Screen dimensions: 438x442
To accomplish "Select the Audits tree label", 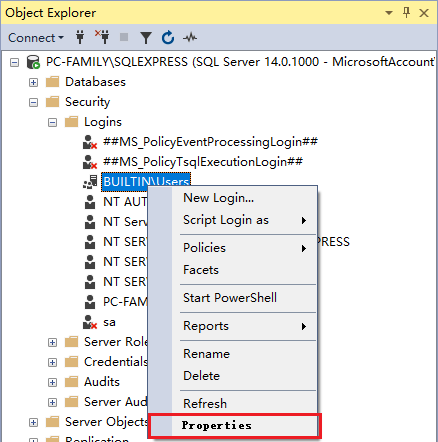I will pyautogui.click(x=102, y=382).
